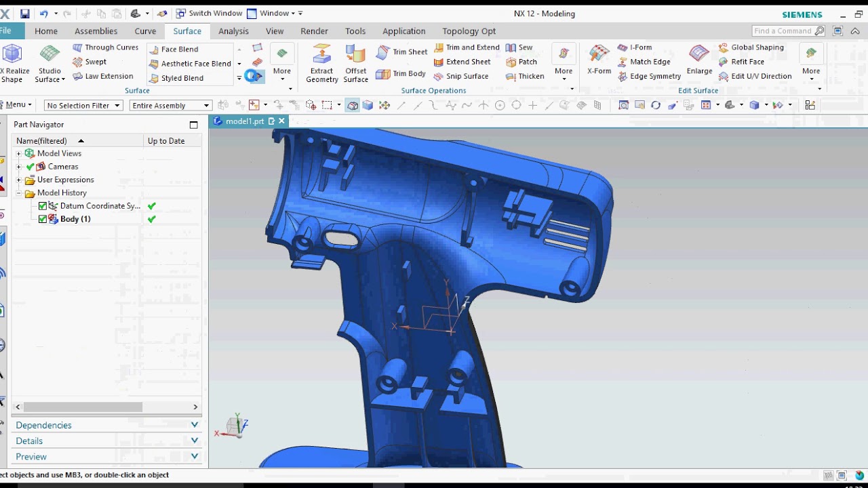The width and height of the screenshot is (868, 488).
Task: Expand the Model Views tree node
Action: [19, 154]
